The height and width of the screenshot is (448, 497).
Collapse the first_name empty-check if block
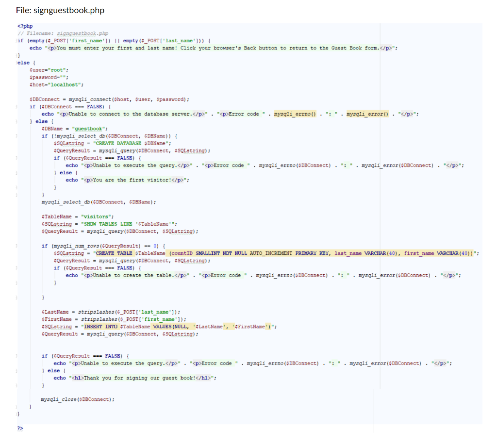(x=16, y=41)
